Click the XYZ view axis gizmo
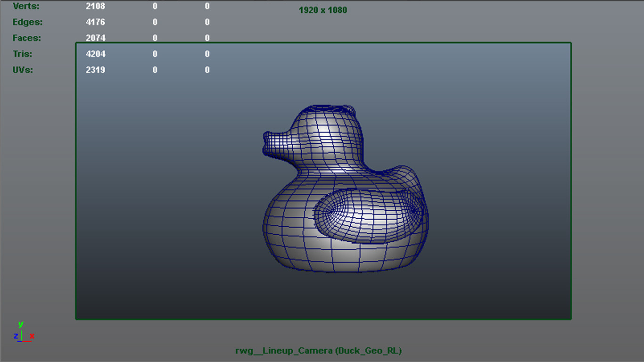Screen dimensions: 644x362 point(24,332)
